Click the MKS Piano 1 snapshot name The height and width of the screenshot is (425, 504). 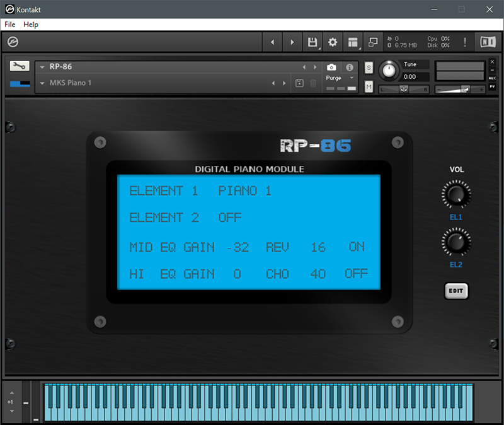pos(70,83)
